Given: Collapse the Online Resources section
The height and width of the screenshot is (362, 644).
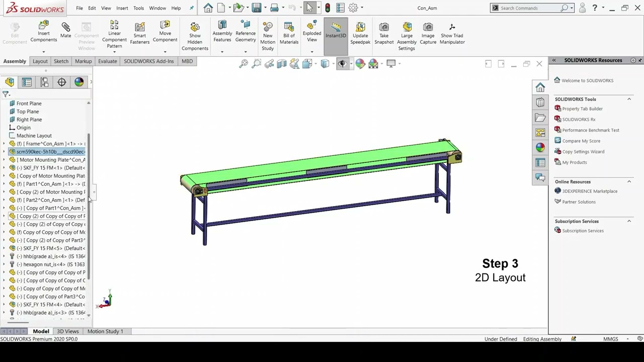Looking at the screenshot, I should pos(629,182).
